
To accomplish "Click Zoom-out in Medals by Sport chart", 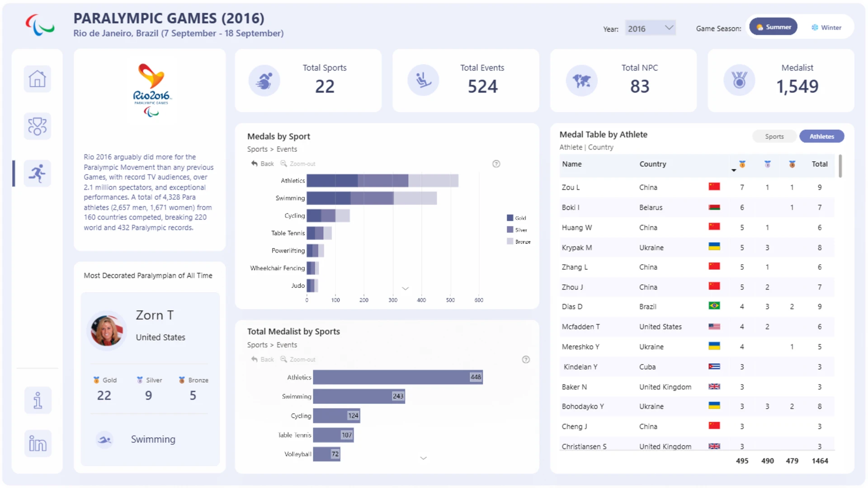I will click(x=298, y=164).
